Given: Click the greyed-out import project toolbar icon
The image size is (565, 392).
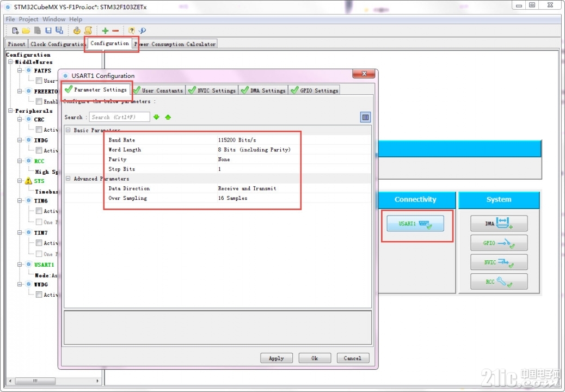Looking at the screenshot, I should (37, 30).
